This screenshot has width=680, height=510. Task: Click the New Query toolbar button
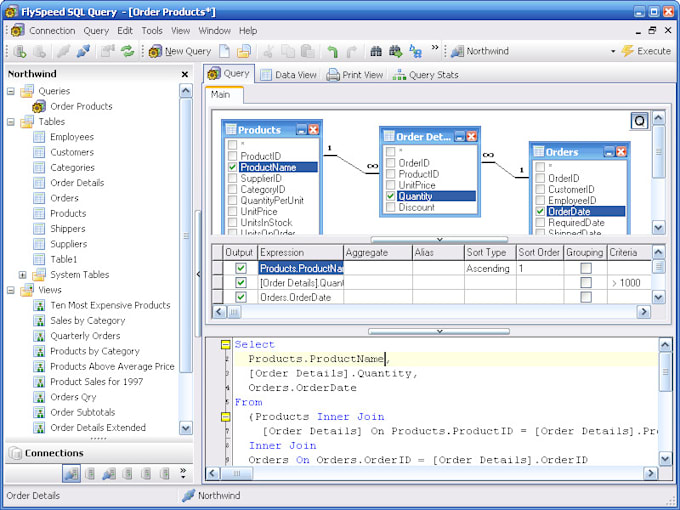180,51
